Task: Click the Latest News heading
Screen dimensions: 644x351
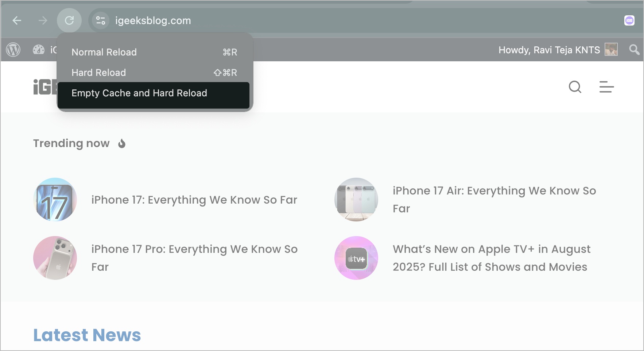Action: [87, 335]
